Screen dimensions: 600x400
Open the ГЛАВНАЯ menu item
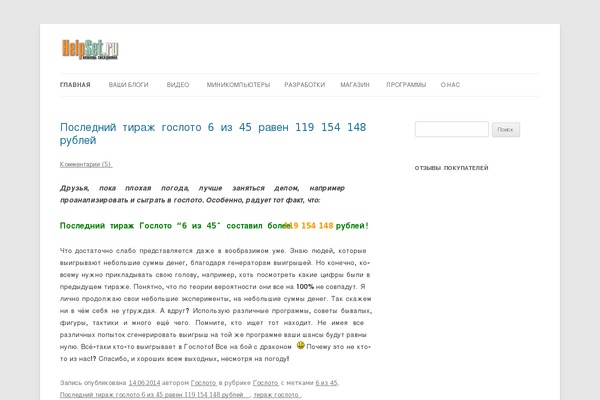tap(75, 85)
